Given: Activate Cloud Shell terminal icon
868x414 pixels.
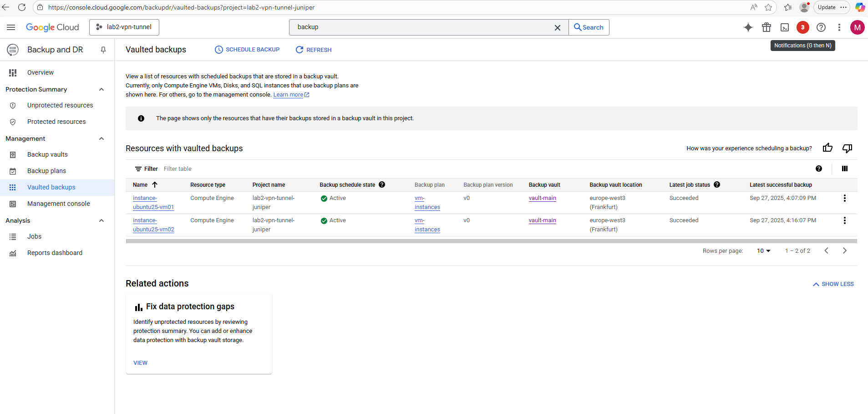Looking at the screenshot, I should (x=785, y=27).
